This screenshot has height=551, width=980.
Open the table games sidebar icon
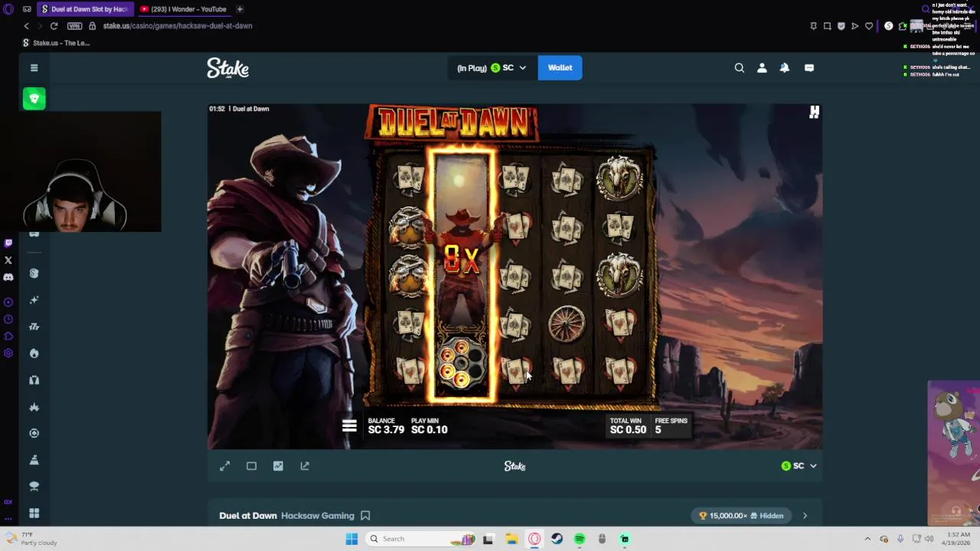pyautogui.click(x=34, y=487)
